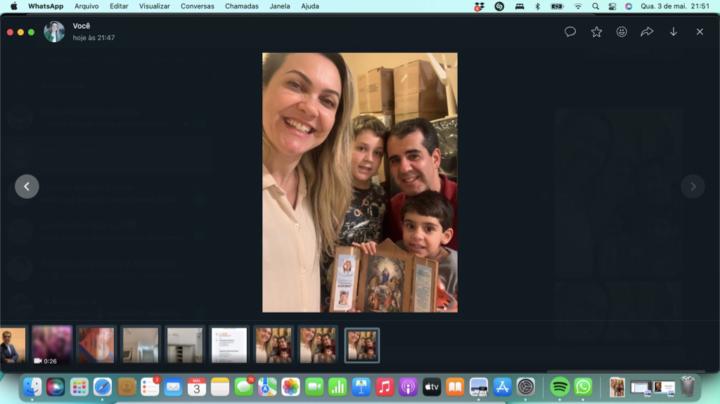Open Numbers from the Dock
Viewport: 720px width, 404px height.
(x=338, y=387)
